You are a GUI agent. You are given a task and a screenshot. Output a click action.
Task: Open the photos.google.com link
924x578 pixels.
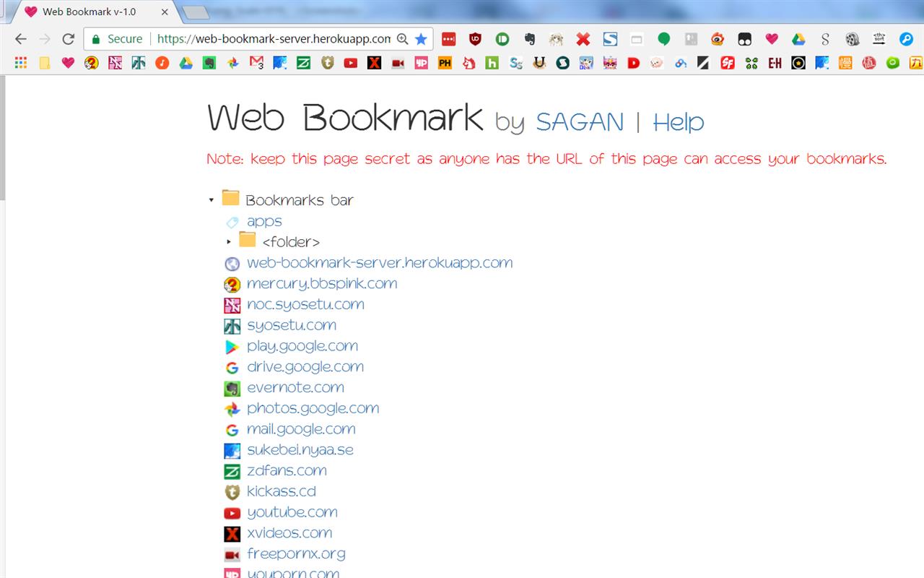313,409
